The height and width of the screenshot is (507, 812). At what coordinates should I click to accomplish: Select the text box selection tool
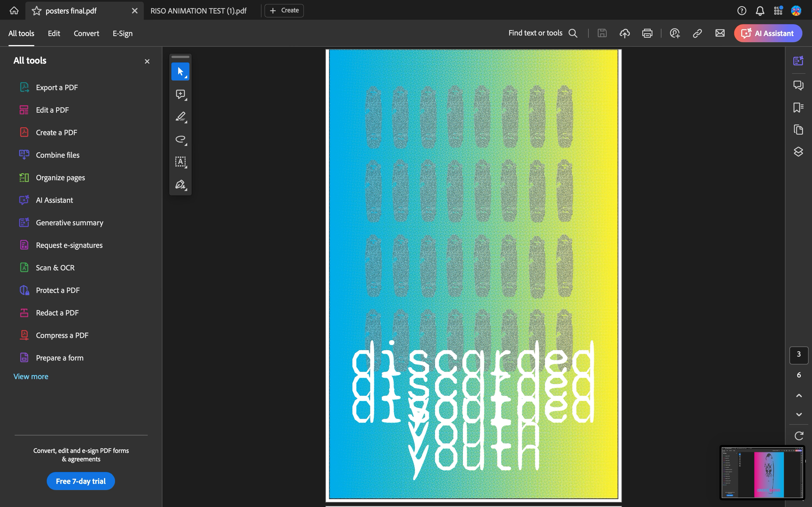pos(180,162)
